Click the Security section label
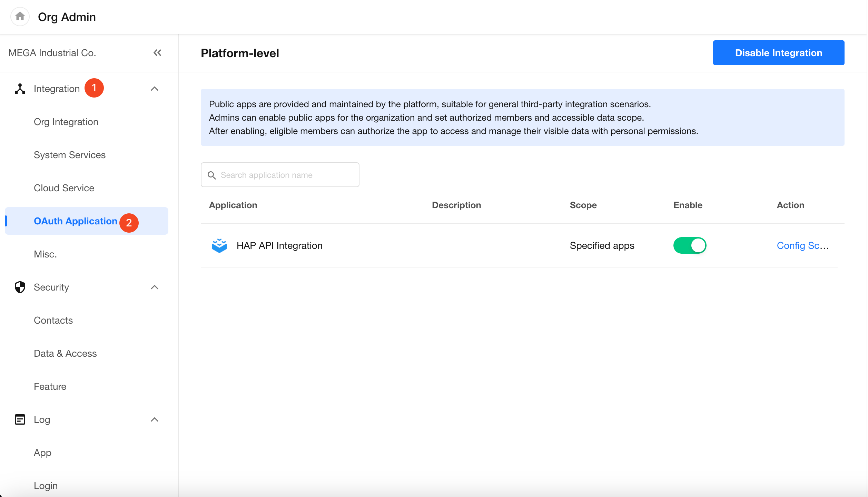The image size is (868, 497). pos(51,287)
